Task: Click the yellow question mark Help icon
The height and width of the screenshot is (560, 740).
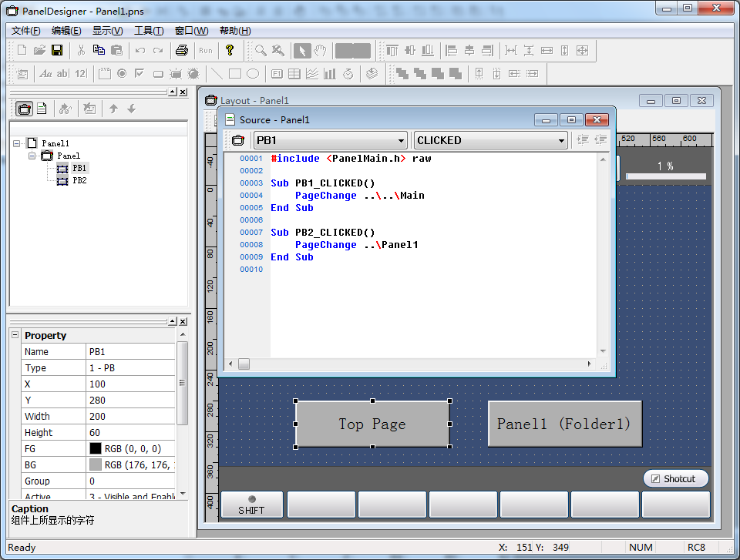Action: point(229,51)
